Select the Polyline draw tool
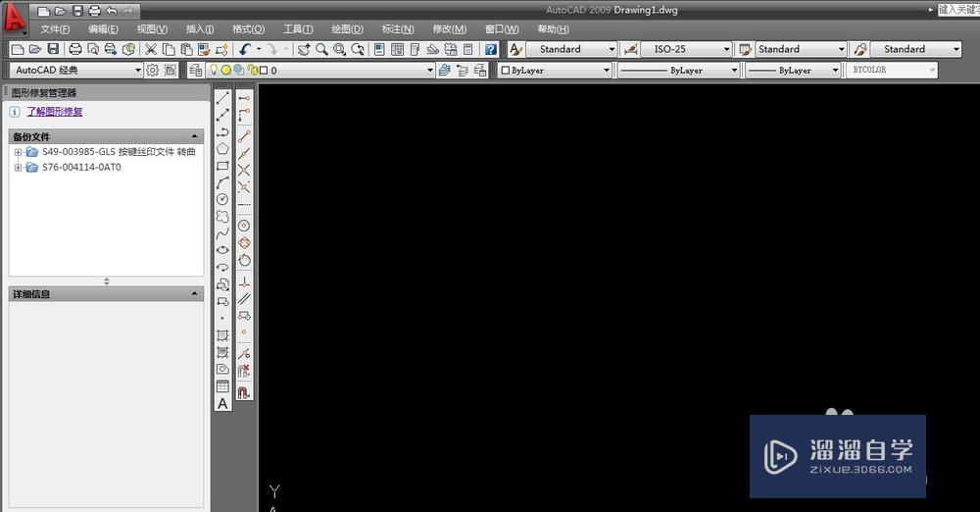The height and width of the screenshot is (512, 980). pyautogui.click(x=222, y=132)
